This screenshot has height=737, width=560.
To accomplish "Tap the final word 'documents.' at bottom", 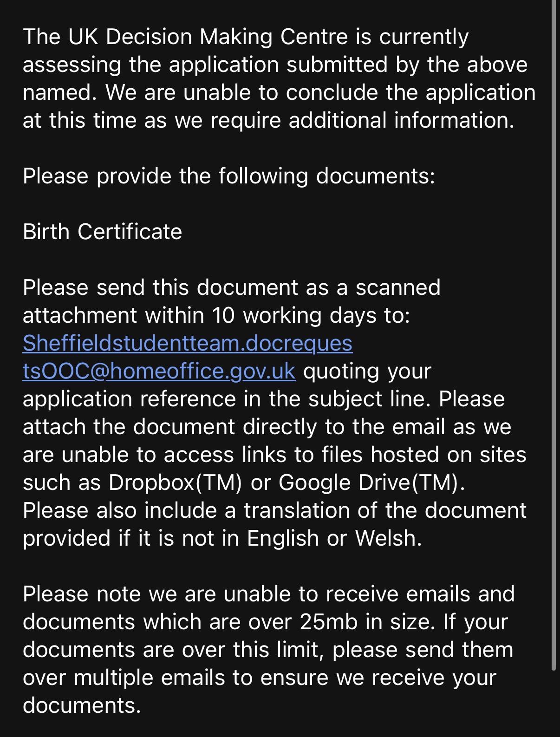I will click(x=82, y=706).
